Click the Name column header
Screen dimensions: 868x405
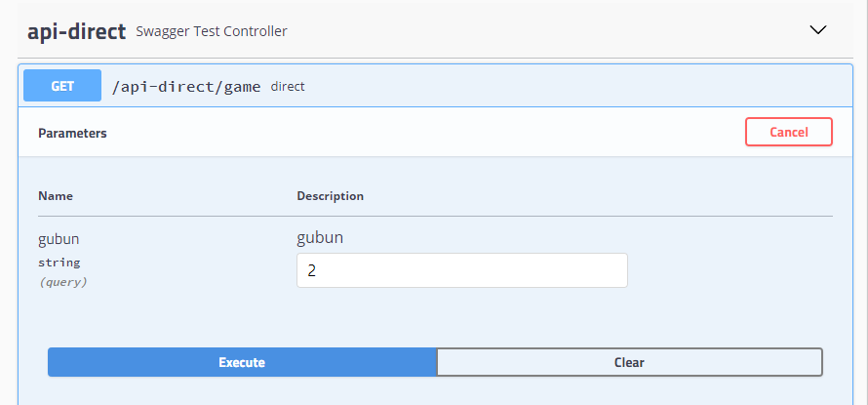pos(56,196)
